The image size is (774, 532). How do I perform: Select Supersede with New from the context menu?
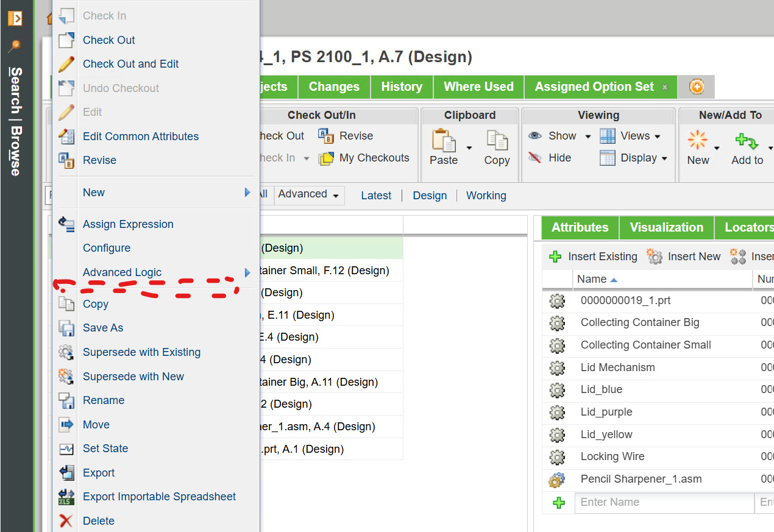133,376
